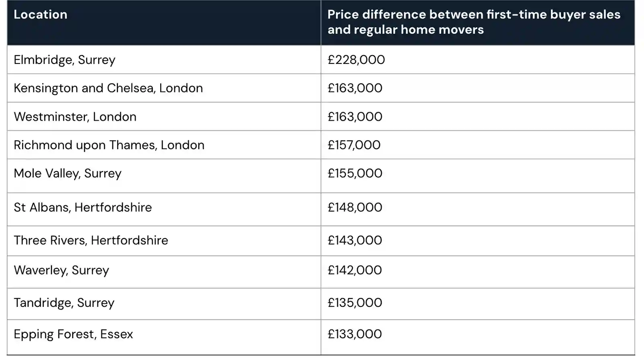Click the Westminster, London cell
The width and height of the screenshot is (644, 358).
(x=75, y=117)
